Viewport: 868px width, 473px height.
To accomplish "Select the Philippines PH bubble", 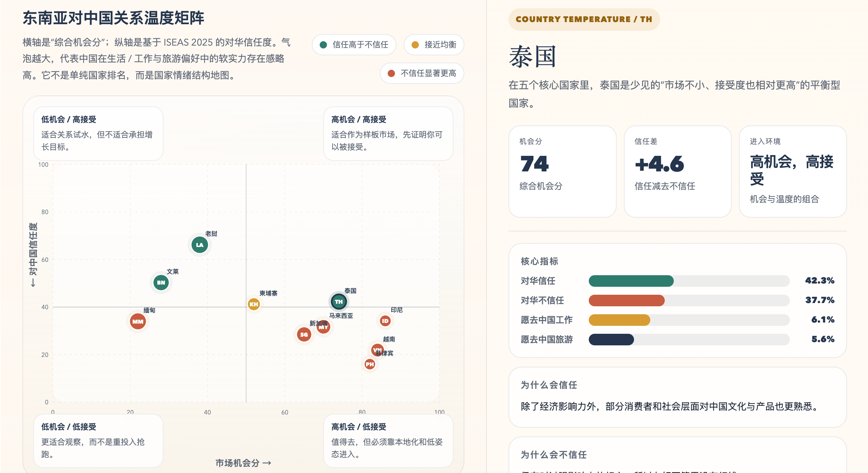I will click(370, 365).
